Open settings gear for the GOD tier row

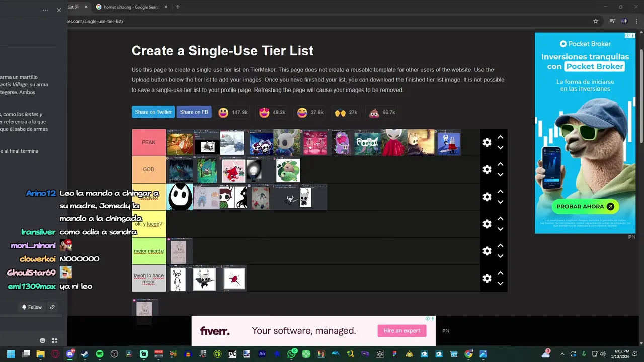[x=487, y=169]
